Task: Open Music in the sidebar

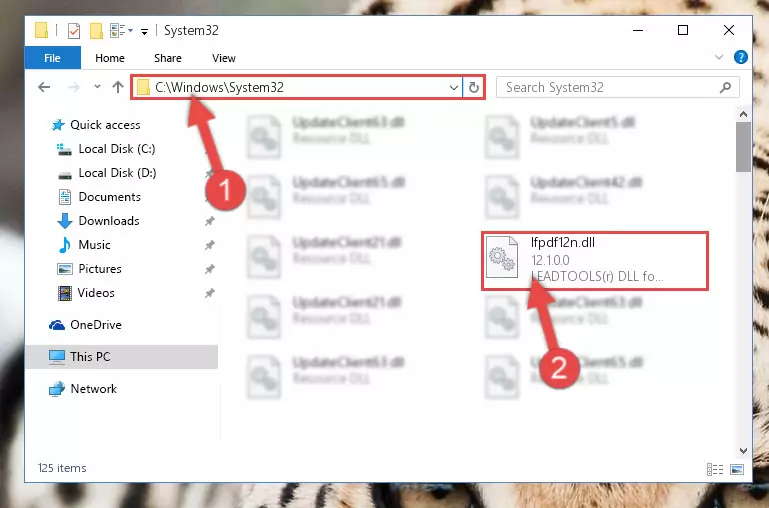Action: pyautogui.click(x=85, y=245)
